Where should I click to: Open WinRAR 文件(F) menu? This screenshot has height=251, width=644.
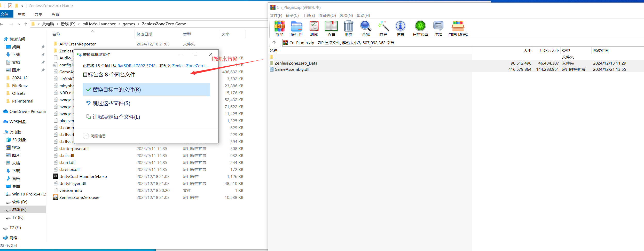point(276,15)
